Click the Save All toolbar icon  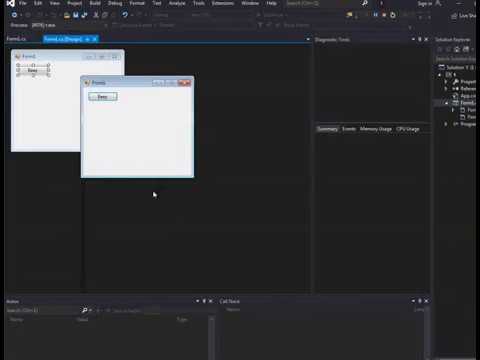84,15
